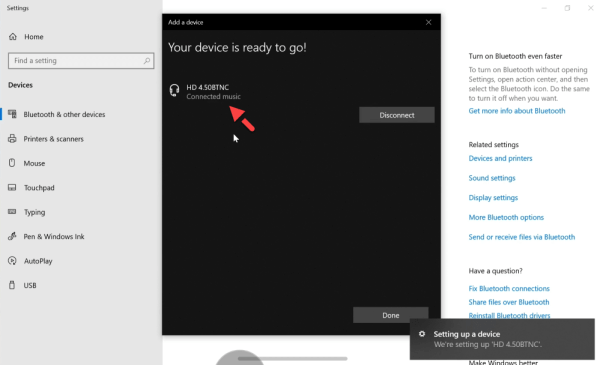
Task: Close the Add a device dialog
Action: click(x=429, y=22)
